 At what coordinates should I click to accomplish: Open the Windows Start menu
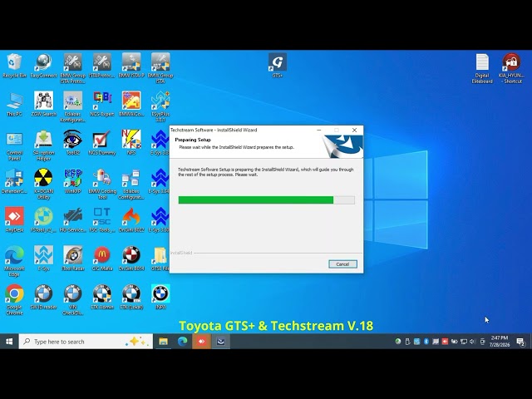[9, 342]
